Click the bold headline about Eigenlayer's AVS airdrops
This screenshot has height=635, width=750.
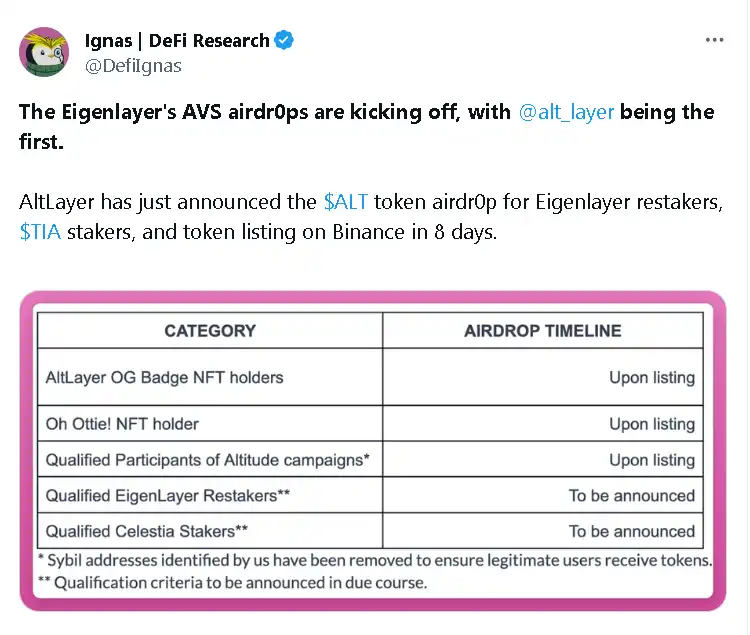pos(265,111)
